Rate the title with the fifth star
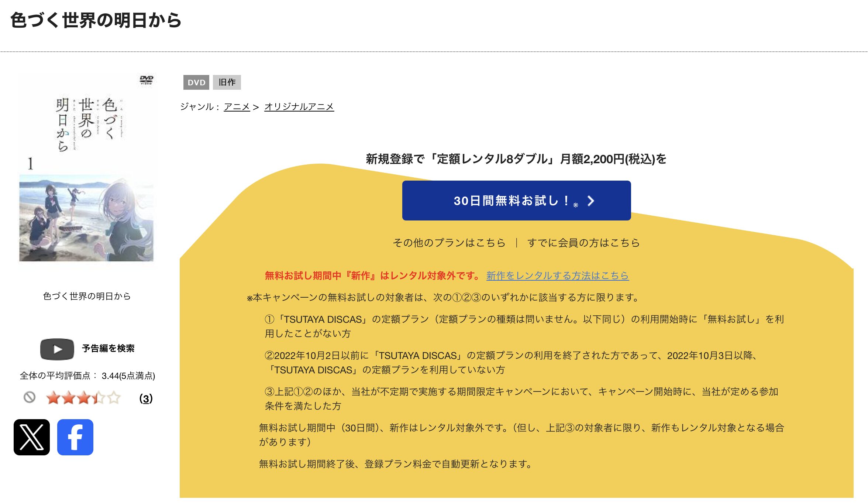 click(114, 398)
